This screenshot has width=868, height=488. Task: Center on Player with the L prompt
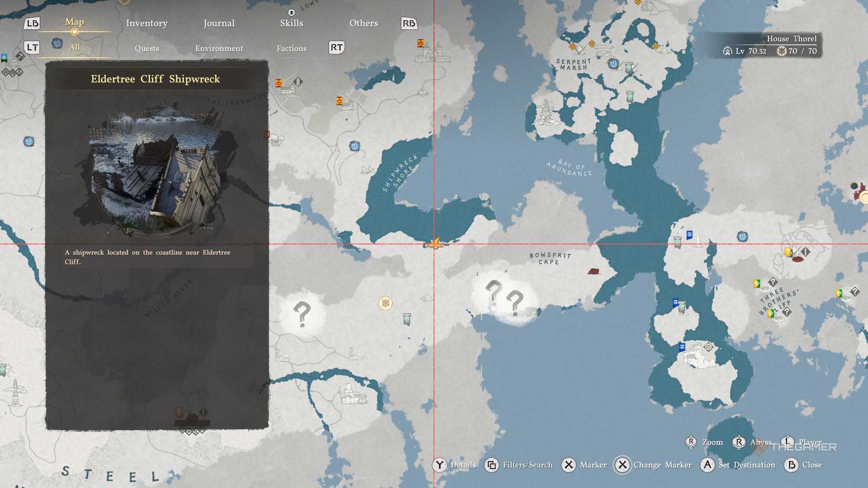click(801, 442)
